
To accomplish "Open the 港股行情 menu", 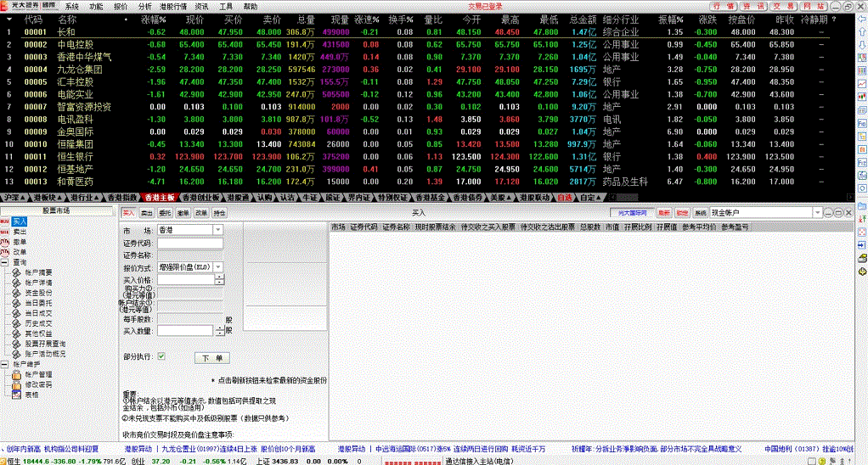I will point(173,7).
